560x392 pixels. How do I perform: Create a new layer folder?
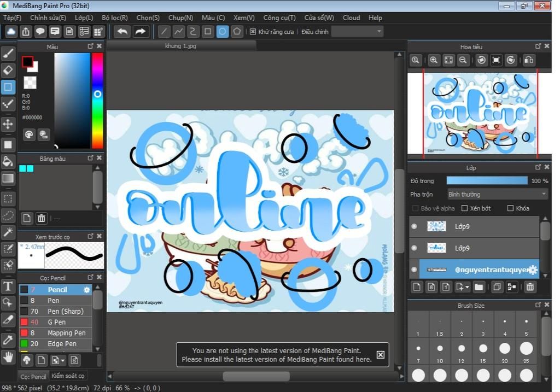coord(479,286)
